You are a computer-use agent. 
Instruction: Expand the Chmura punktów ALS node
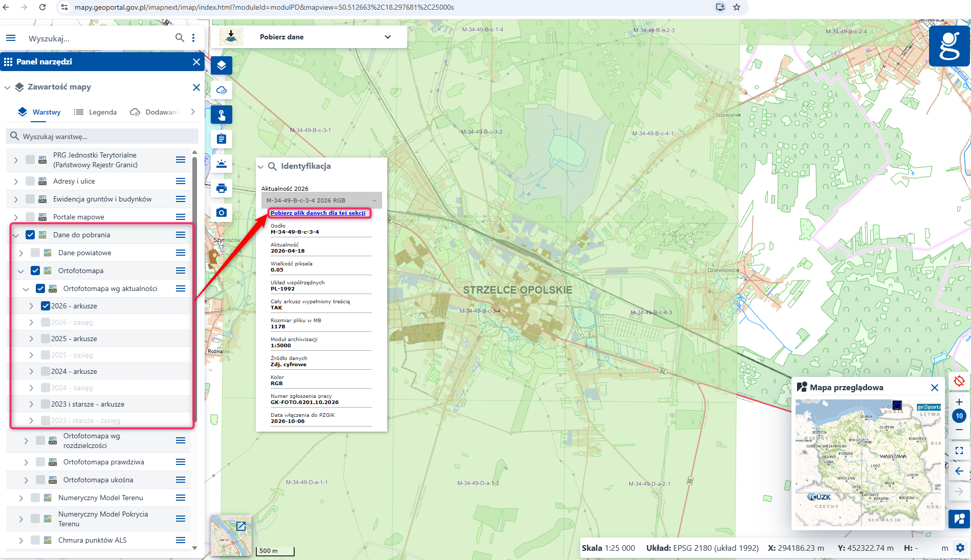21,540
